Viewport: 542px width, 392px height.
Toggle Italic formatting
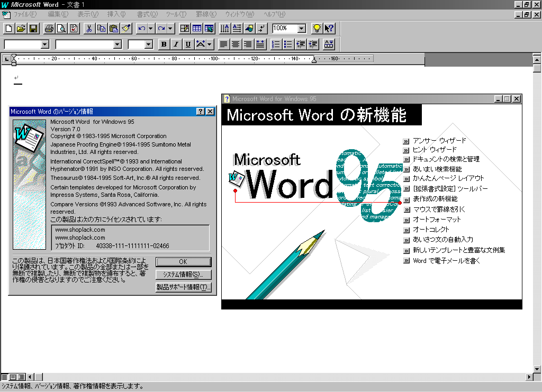coord(176,44)
